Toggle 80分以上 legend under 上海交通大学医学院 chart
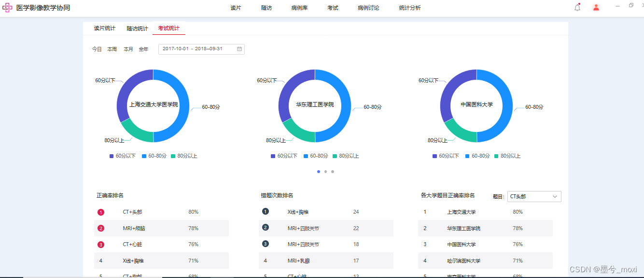644x278 pixels. [x=184, y=156]
